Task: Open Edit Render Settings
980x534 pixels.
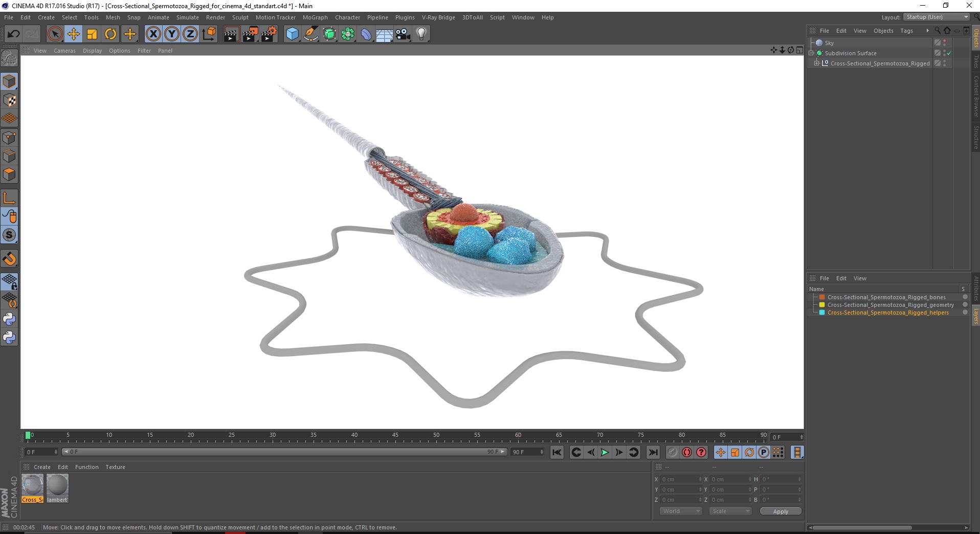Action: click(x=269, y=34)
